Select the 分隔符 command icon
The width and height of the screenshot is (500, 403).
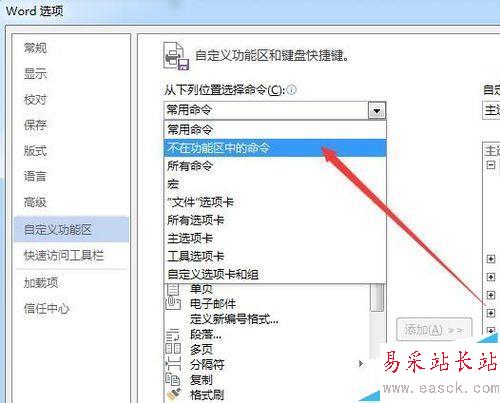point(173,364)
